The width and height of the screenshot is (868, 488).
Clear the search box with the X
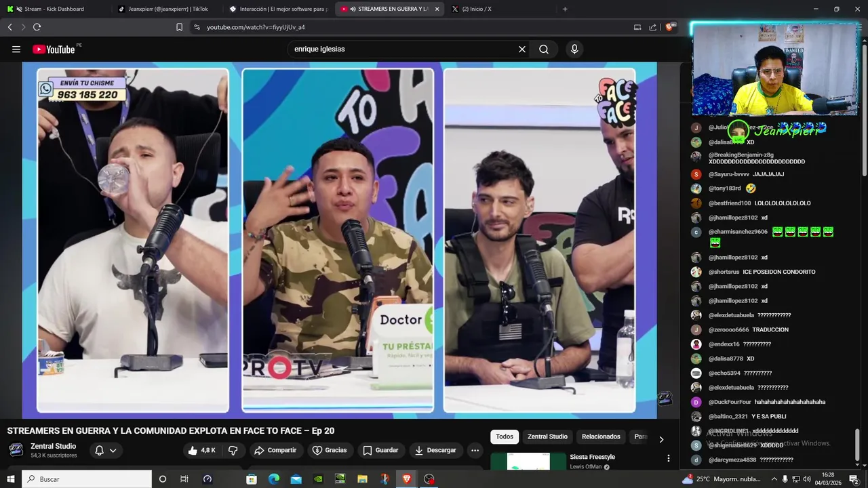click(x=522, y=49)
